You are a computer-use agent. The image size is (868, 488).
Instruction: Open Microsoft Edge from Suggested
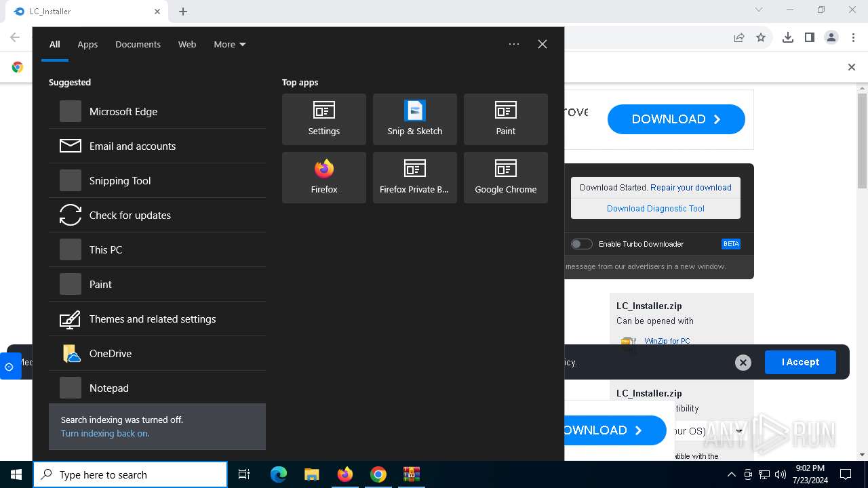pyautogui.click(x=157, y=112)
